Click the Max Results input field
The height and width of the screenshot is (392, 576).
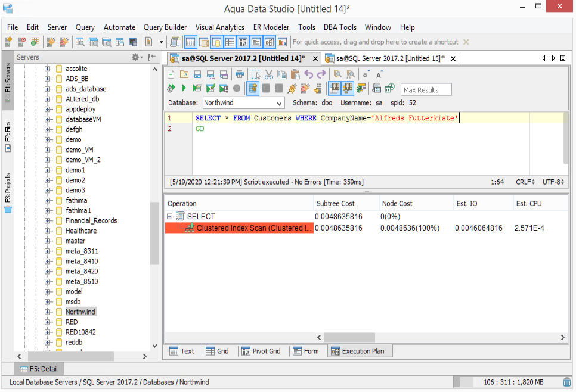point(426,90)
